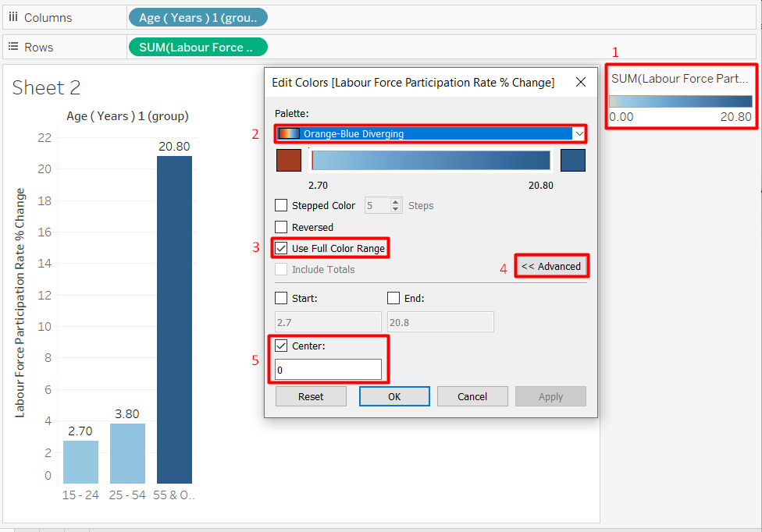Confirm color changes with OK
The height and width of the screenshot is (532, 762).
click(x=394, y=396)
